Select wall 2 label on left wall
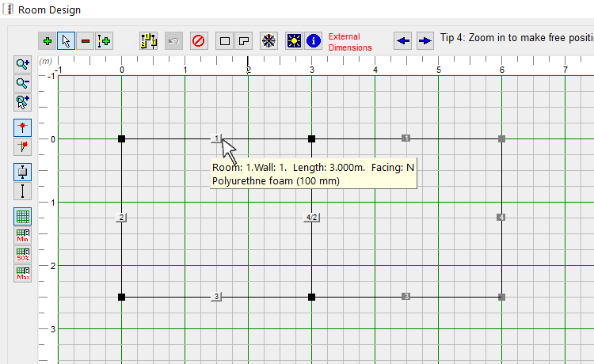Viewport: 594px width, 364px height. [121, 217]
